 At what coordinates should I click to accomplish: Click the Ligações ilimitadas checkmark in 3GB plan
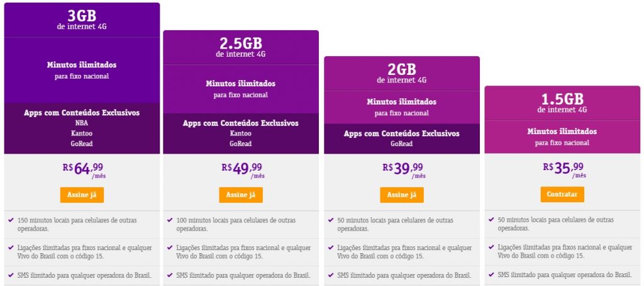click(x=11, y=248)
